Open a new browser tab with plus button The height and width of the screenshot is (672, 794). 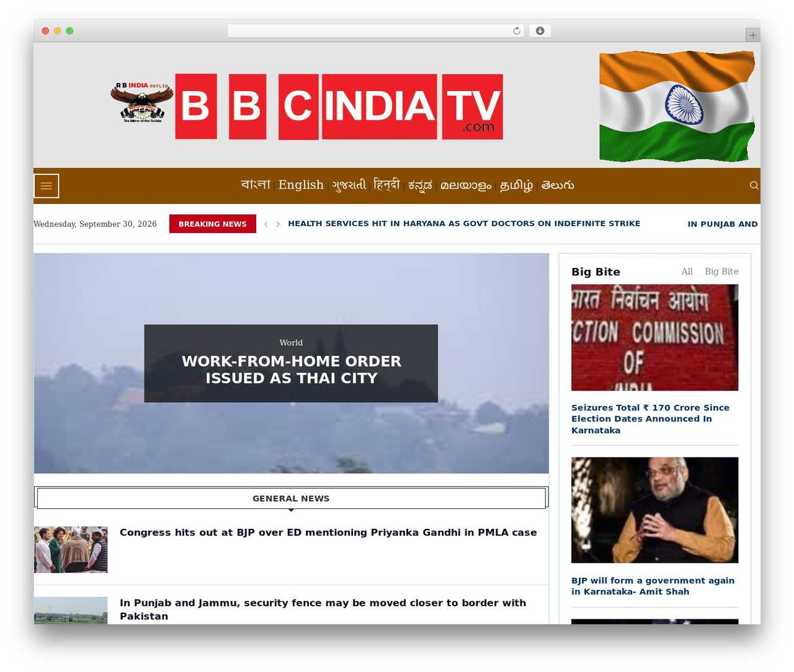tap(752, 35)
